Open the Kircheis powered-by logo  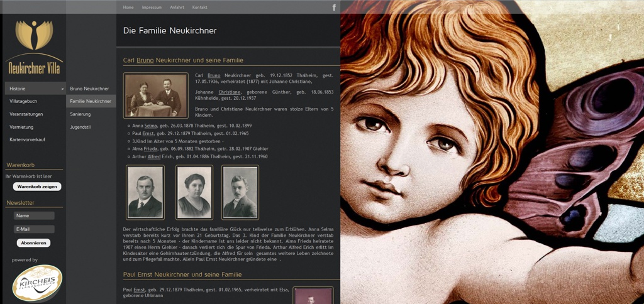(x=37, y=283)
